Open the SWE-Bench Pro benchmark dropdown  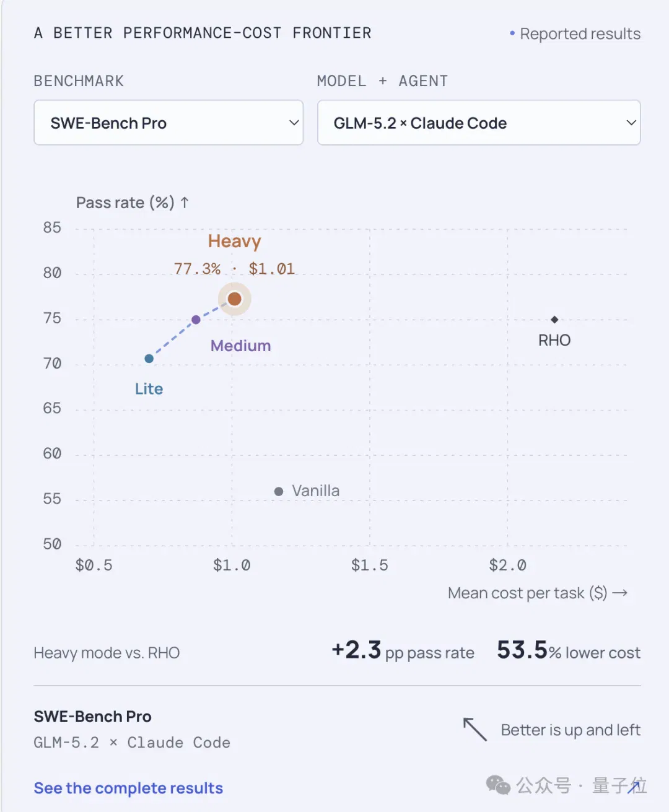[168, 123]
